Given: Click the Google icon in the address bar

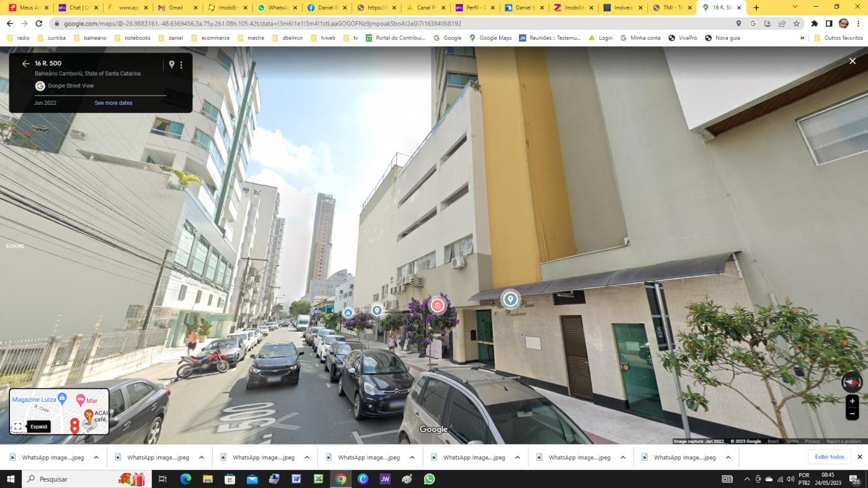Looking at the screenshot, I should click(753, 24).
